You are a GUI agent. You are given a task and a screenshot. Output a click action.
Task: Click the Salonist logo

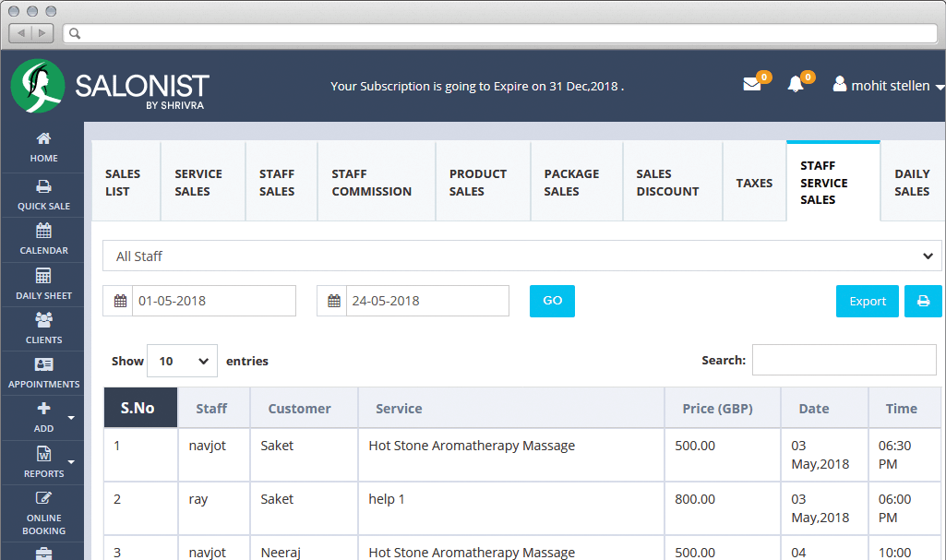coord(110,86)
